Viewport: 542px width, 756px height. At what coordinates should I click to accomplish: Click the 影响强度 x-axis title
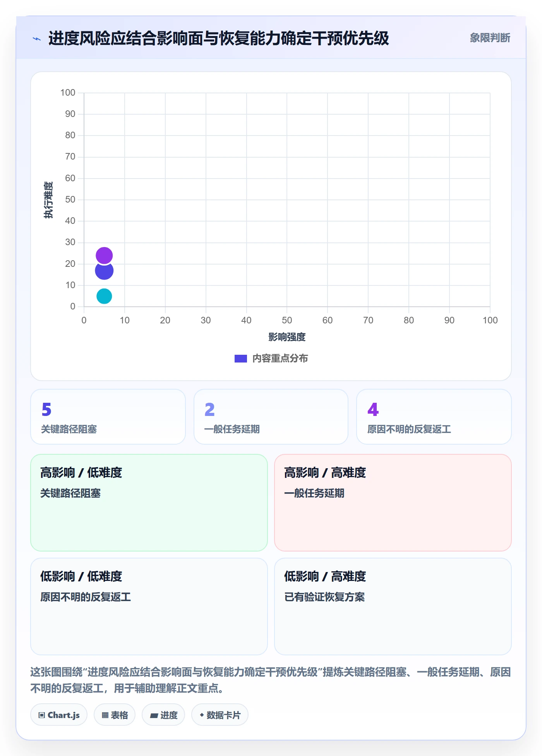(x=287, y=337)
